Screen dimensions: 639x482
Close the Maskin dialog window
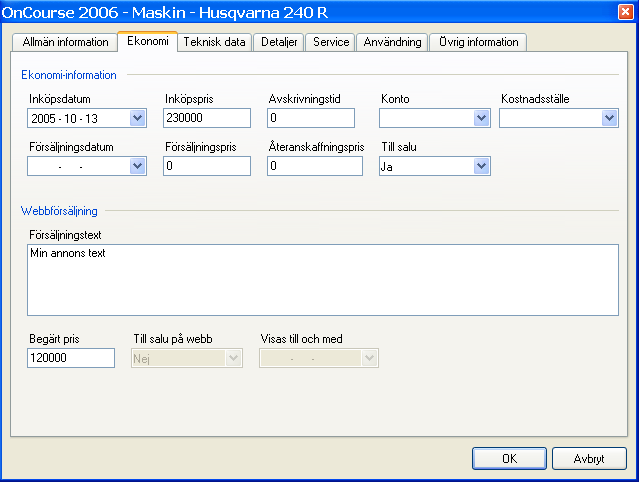coord(625,11)
